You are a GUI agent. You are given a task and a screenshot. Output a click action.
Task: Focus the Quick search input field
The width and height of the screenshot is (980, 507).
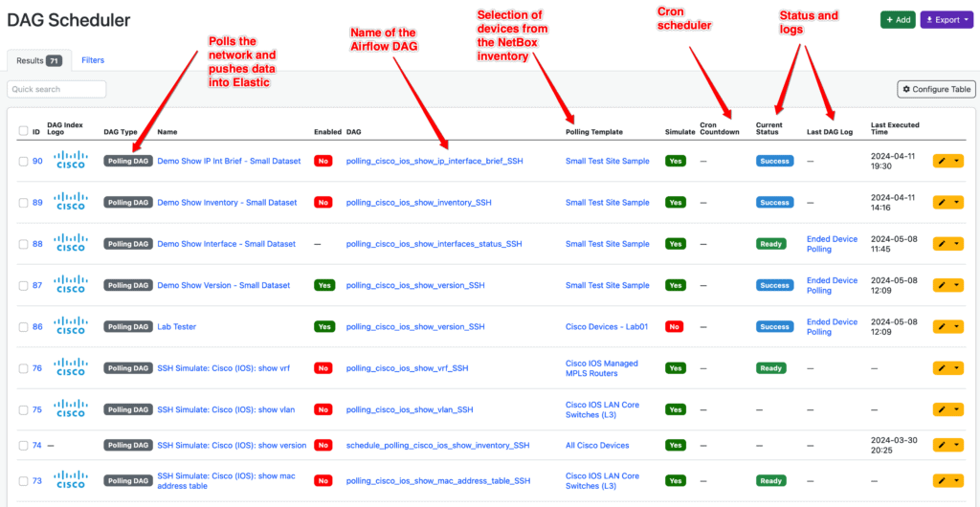pos(56,89)
